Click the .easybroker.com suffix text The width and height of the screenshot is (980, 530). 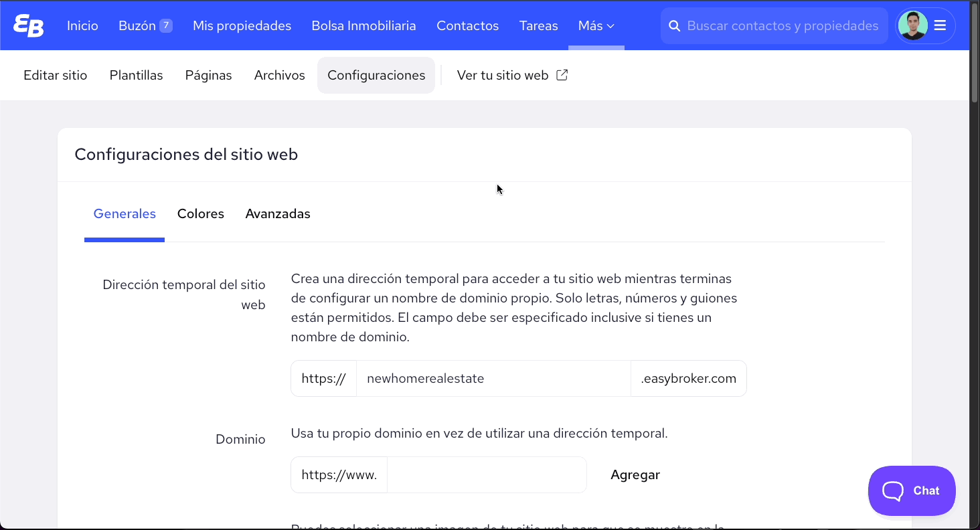(x=688, y=378)
